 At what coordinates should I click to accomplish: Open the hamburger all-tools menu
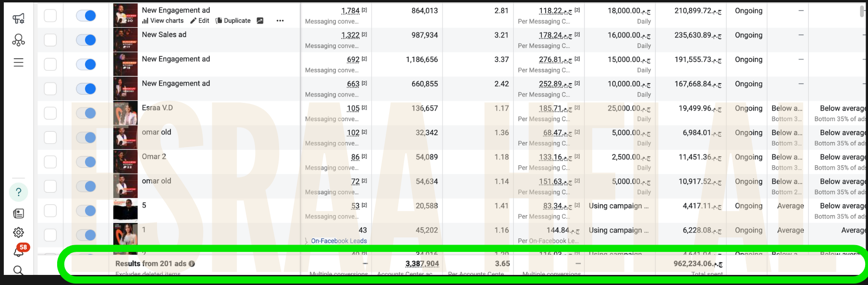tap(18, 62)
